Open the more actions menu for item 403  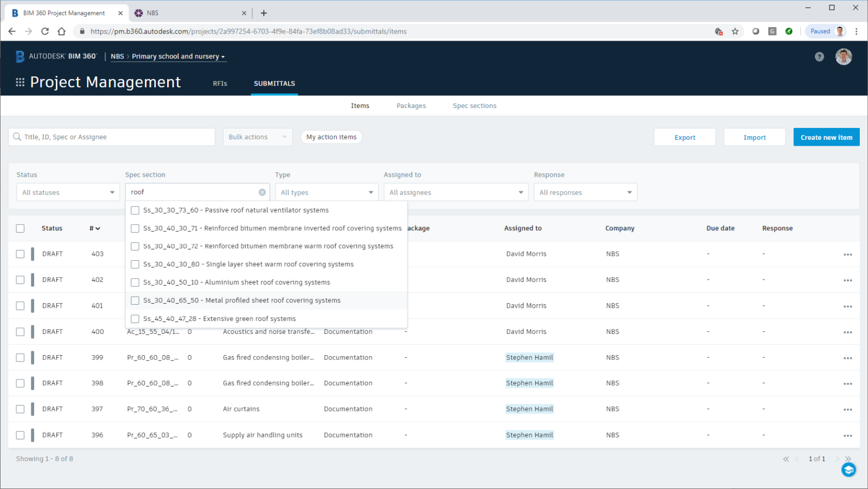[x=847, y=254]
